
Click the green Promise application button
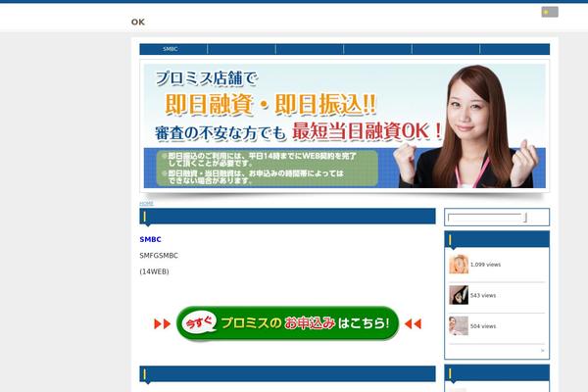coord(287,323)
